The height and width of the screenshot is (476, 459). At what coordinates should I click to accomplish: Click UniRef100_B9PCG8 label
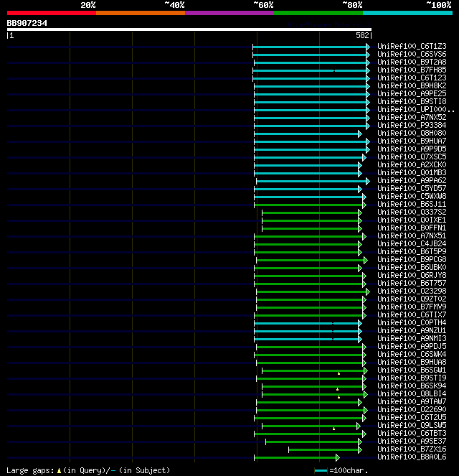412,259
